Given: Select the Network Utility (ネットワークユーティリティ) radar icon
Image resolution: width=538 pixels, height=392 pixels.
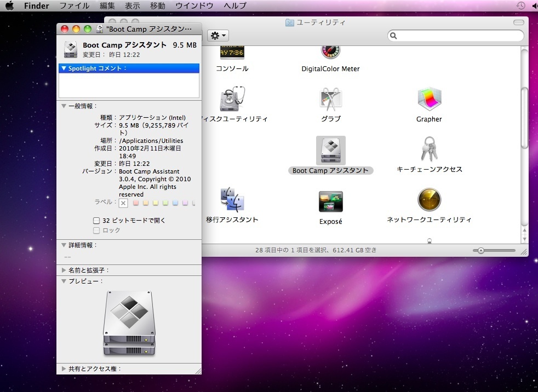Looking at the screenshot, I should tap(429, 200).
